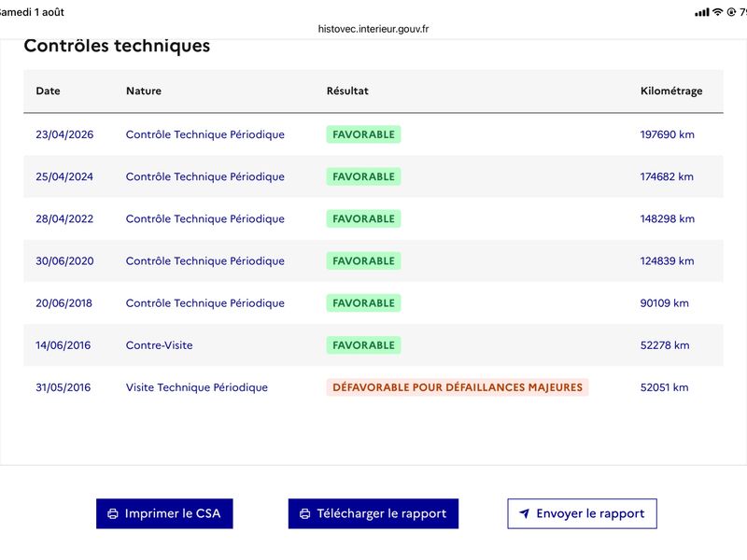Click the Visite Technique Périodique cell
This screenshot has width=747, height=560.
click(x=197, y=387)
